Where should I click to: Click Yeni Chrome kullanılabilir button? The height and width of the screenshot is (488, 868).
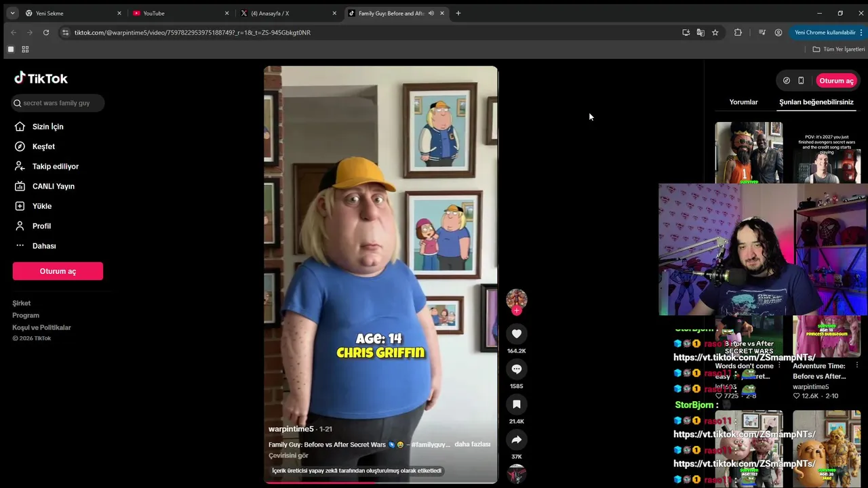(x=825, y=33)
